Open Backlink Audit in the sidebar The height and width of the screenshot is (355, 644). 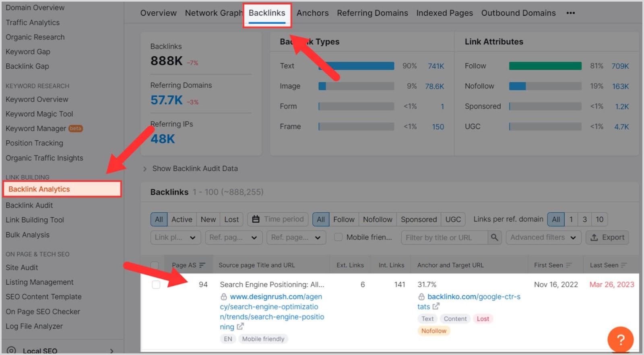tap(29, 205)
